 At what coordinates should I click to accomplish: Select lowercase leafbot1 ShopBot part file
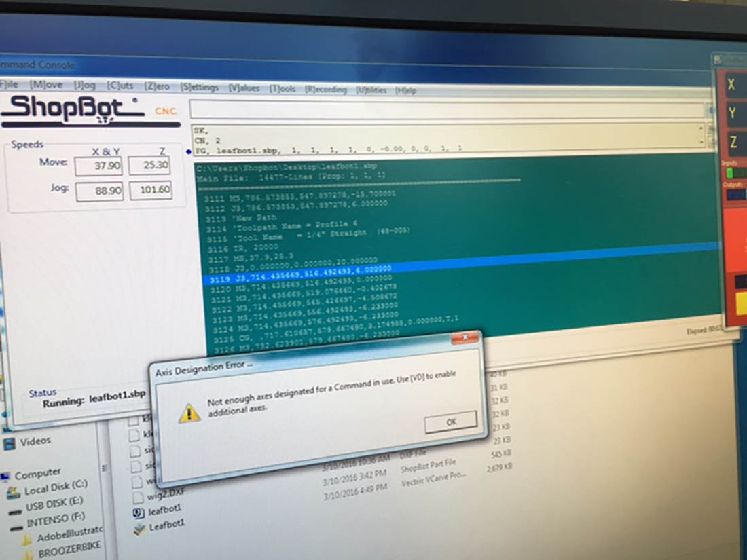tap(164, 510)
